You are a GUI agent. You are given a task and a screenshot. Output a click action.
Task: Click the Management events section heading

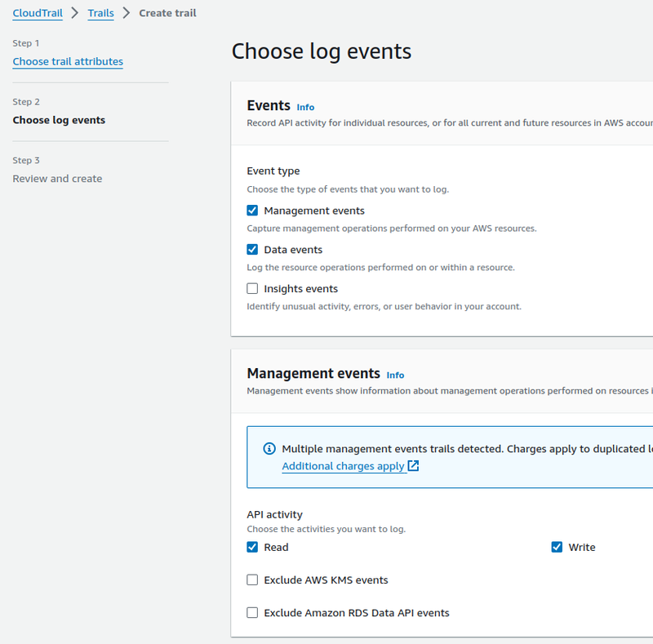(313, 373)
